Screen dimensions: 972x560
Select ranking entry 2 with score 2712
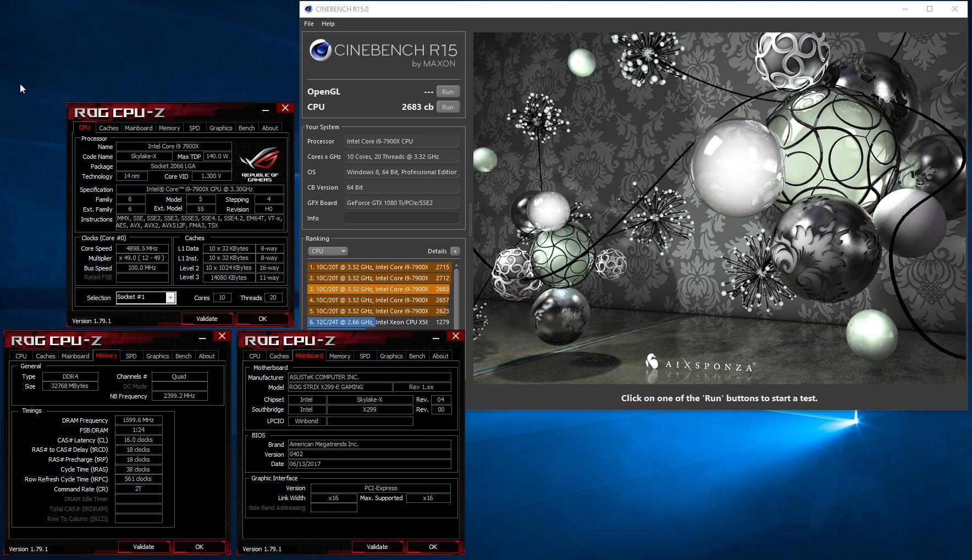pyautogui.click(x=379, y=278)
